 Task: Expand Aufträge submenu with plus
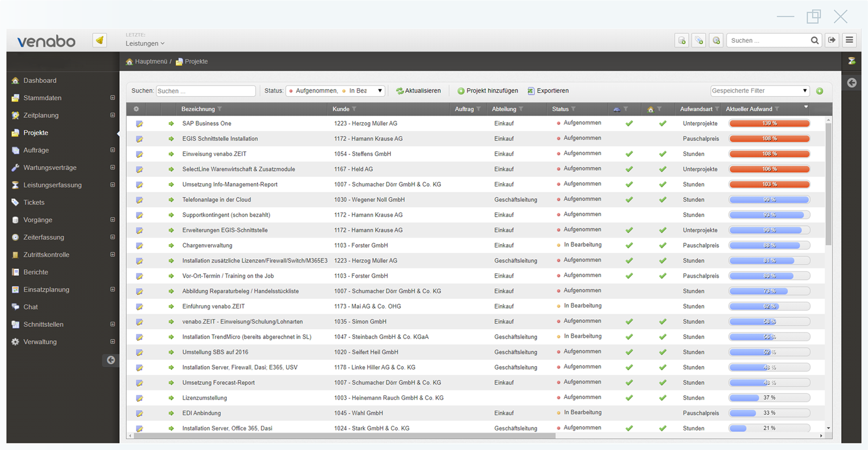(113, 150)
